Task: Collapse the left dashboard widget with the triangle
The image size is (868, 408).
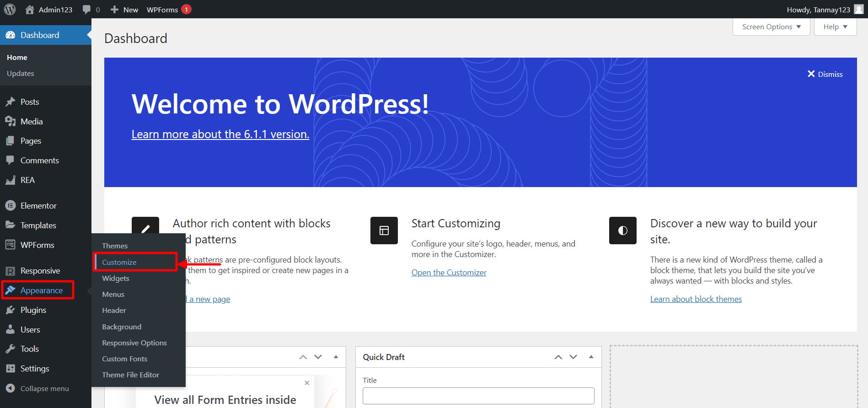Action: [336, 357]
